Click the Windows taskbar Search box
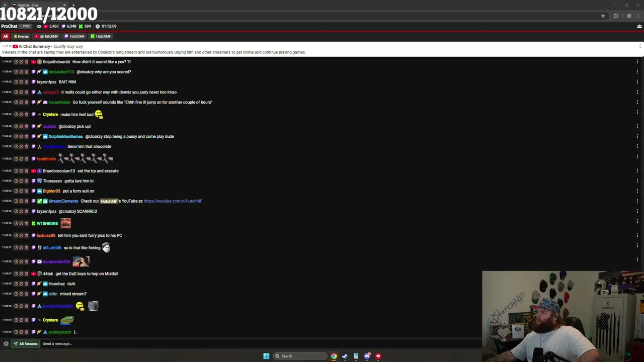The image size is (644, 362). tap(300, 356)
